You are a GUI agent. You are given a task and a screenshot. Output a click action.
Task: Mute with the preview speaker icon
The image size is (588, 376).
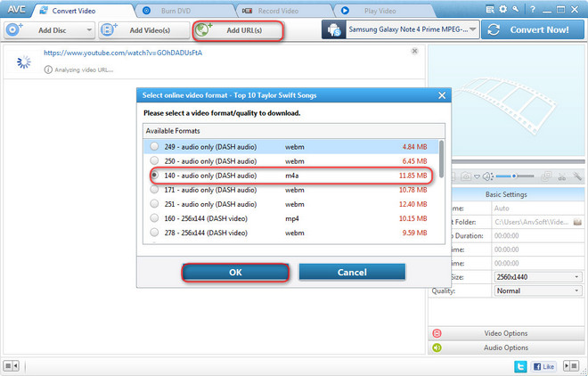click(x=487, y=176)
